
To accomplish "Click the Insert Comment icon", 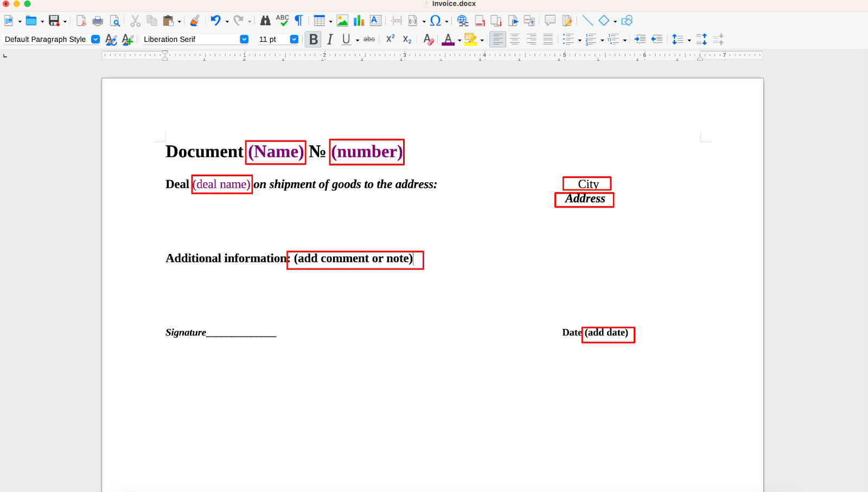I will 550,21.
